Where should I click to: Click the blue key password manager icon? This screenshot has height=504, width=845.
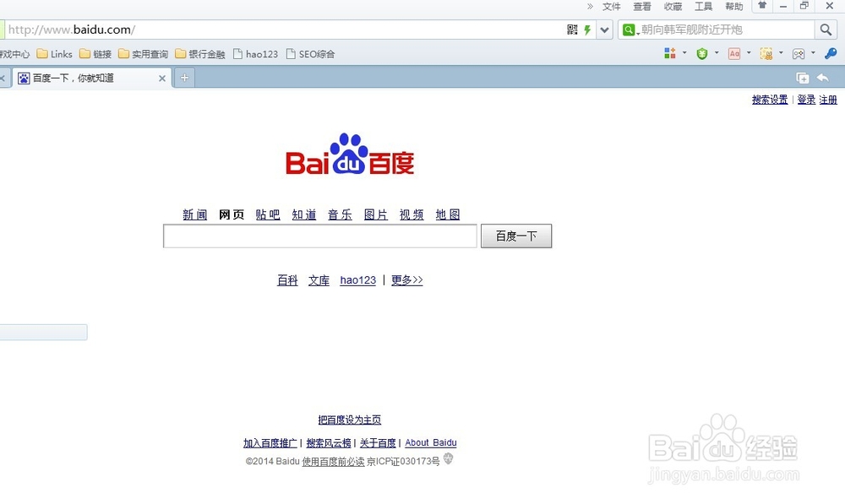[x=831, y=52]
